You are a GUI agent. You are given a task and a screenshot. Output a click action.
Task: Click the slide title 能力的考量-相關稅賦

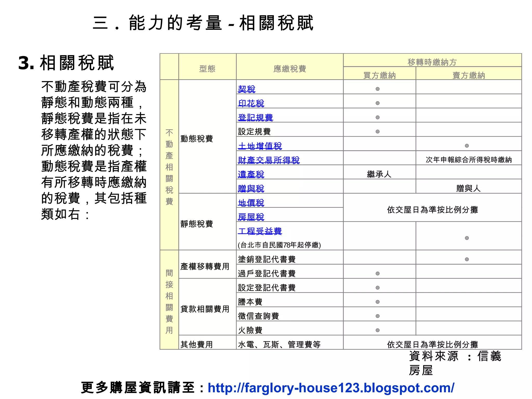tap(203, 23)
